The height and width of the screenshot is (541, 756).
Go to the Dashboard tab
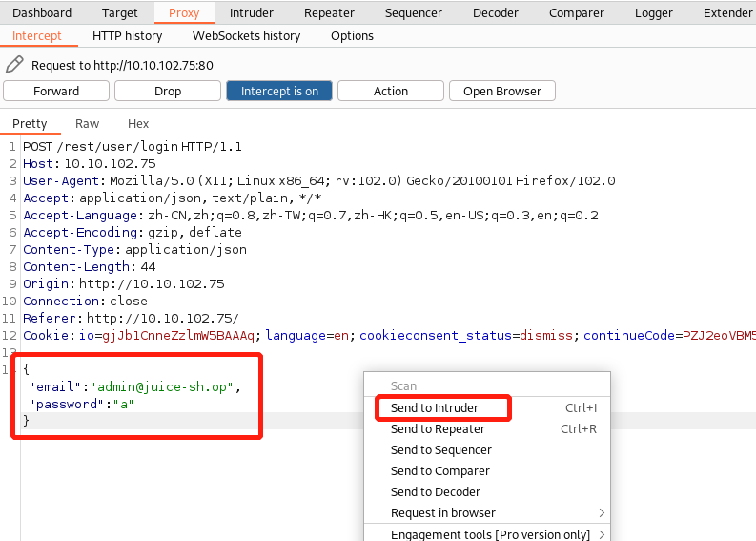tap(42, 12)
